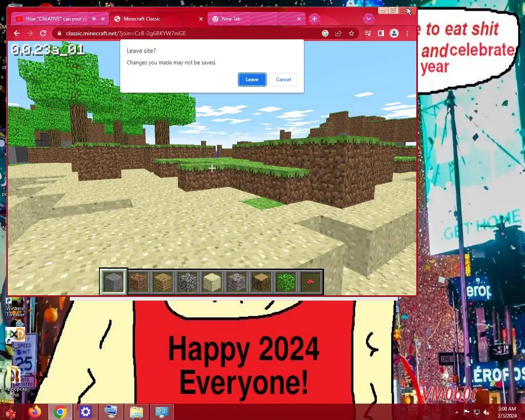Image resolution: width=525 pixels, height=420 pixels.
Task: Share this page using the share icon
Action: pos(338,33)
